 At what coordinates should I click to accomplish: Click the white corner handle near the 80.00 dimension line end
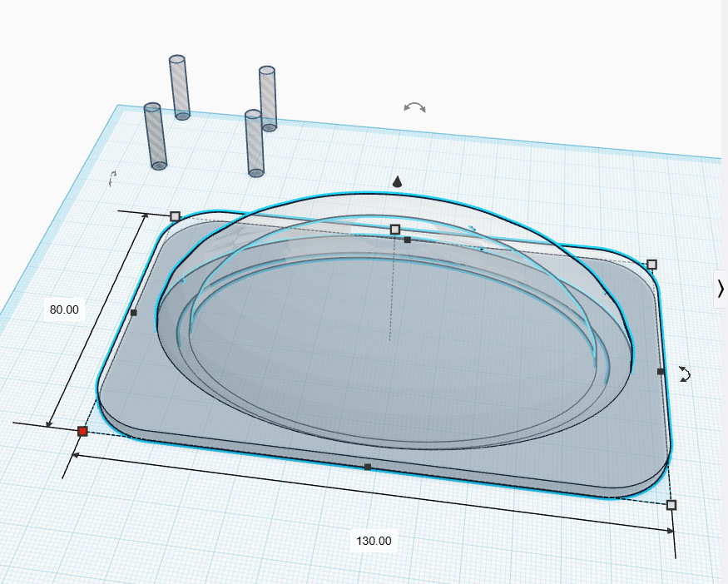[x=175, y=215]
